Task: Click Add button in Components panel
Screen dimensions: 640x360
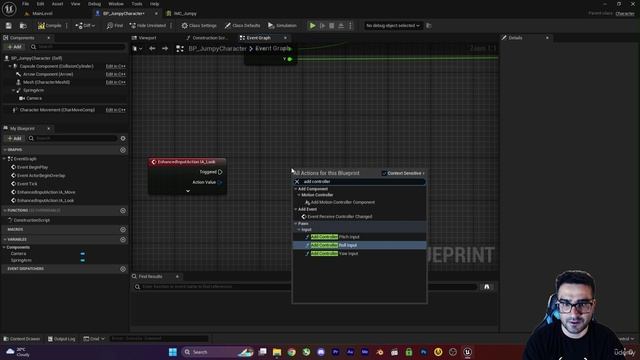Action: 14,47
